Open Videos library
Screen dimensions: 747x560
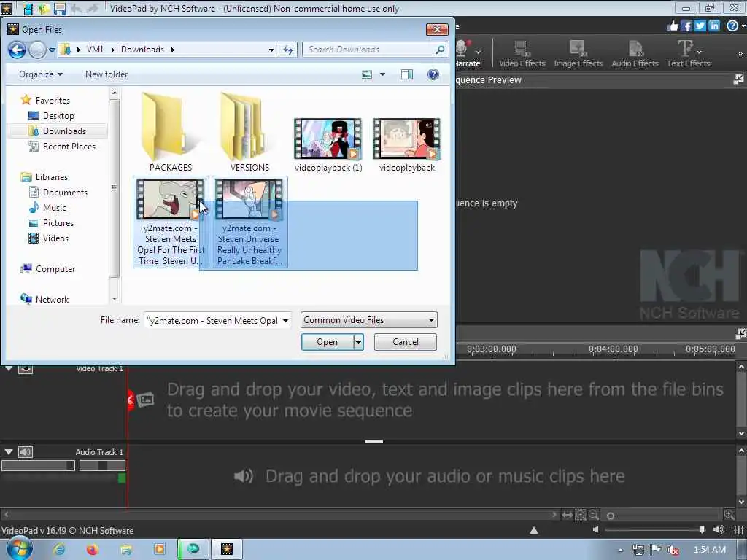[x=55, y=238]
